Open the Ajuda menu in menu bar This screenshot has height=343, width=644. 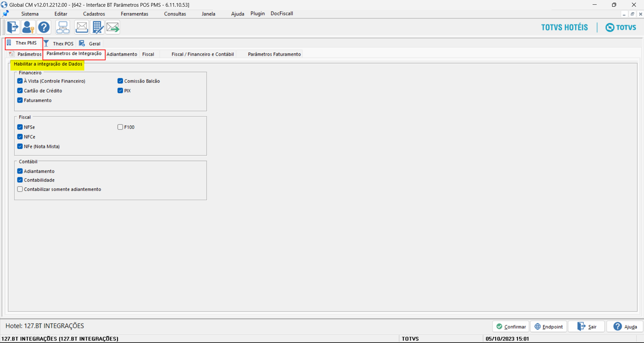click(x=238, y=14)
